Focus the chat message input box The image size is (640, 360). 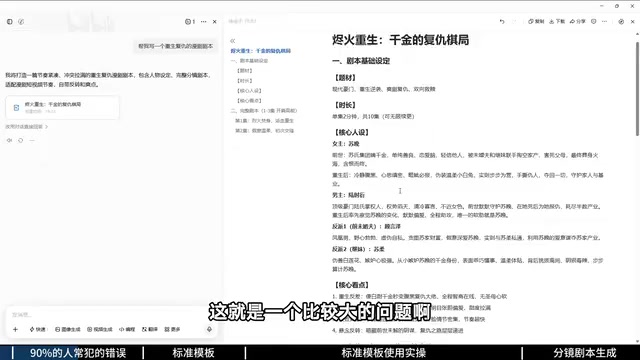pos(110,315)
